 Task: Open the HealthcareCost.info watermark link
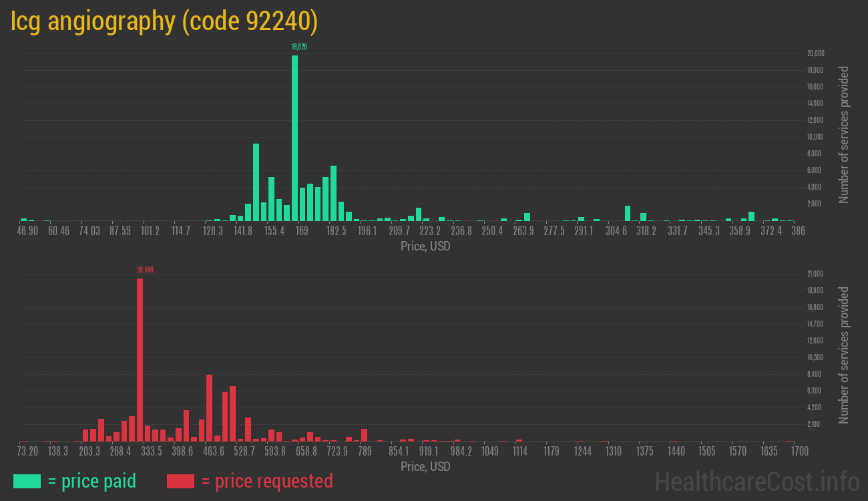[756, 481]
